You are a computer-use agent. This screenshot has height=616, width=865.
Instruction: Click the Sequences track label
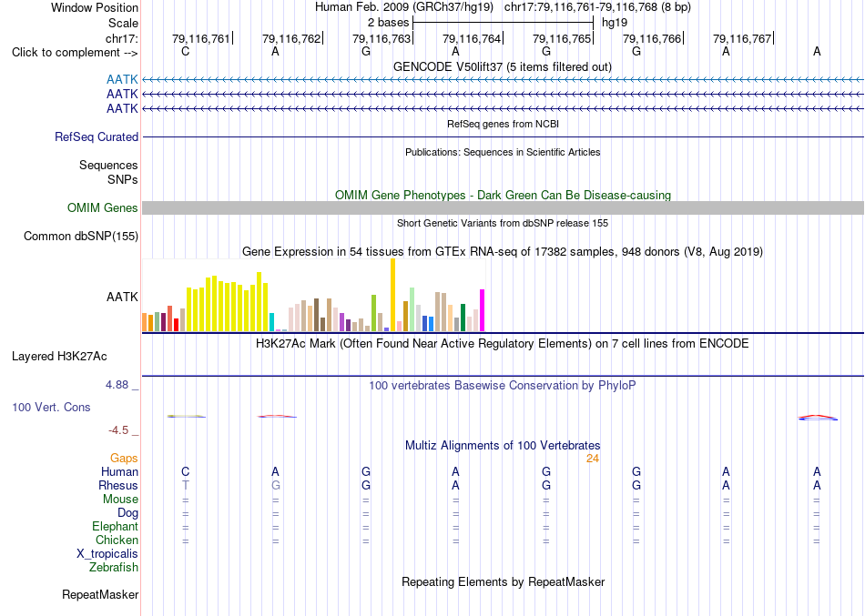[x=108, y=165]
